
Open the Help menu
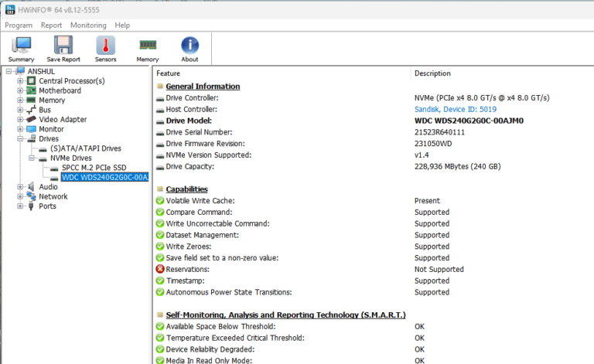(x=122, y=26)
